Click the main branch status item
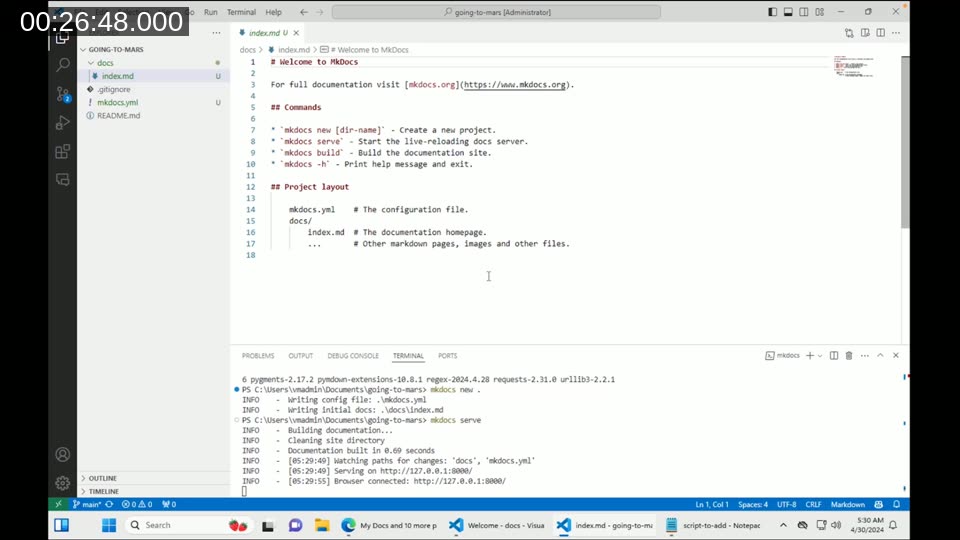This screenshot has height=540, width=960. [x=86, y=504]
